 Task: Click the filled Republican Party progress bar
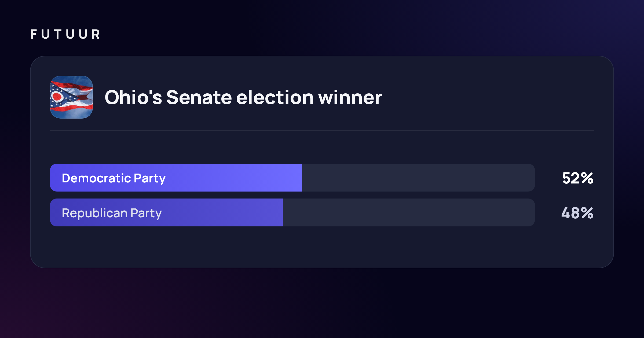point(166,212)
